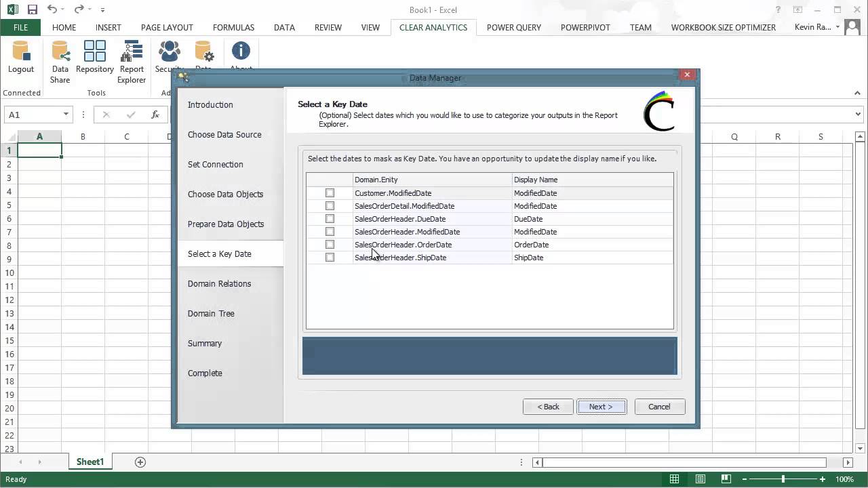
Task: Check the Customer.ModifiedDate checkbox
Action: point(330,193)
